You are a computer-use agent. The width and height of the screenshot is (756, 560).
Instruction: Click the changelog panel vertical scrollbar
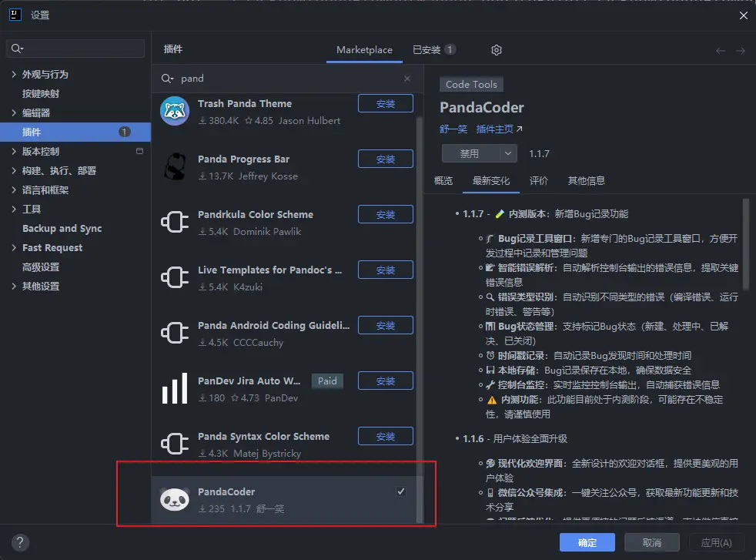coord(746,244)
